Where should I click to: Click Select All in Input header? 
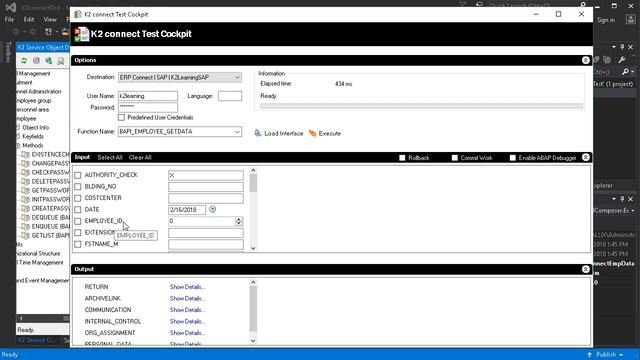(x=110, y=158)
